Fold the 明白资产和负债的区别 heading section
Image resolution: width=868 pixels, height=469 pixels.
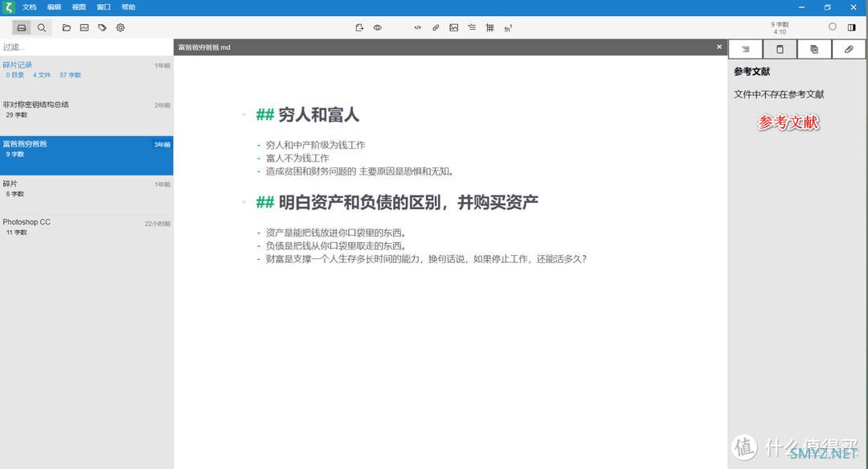(244, 203)
